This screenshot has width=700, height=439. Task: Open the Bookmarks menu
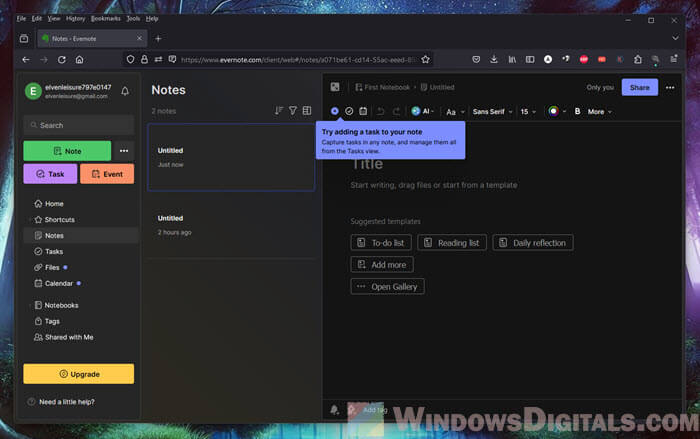pyautogui.click(x=105, y=19)
